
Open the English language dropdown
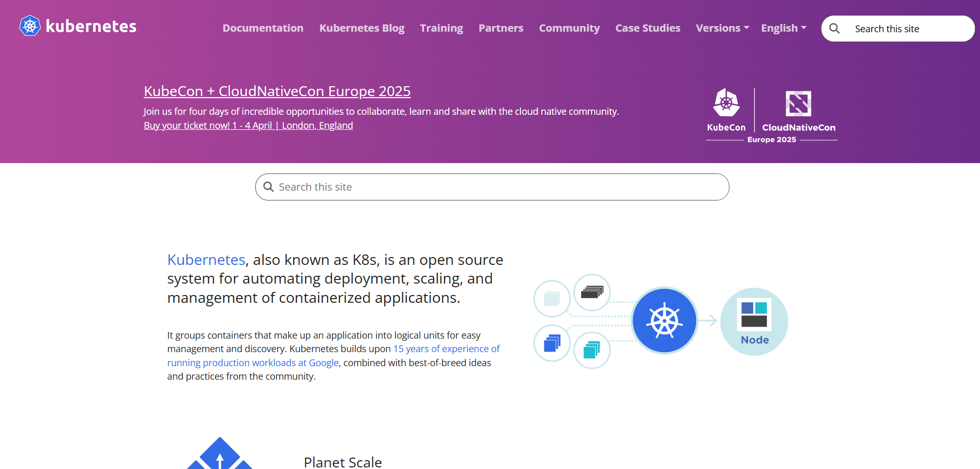click(783, 28)
